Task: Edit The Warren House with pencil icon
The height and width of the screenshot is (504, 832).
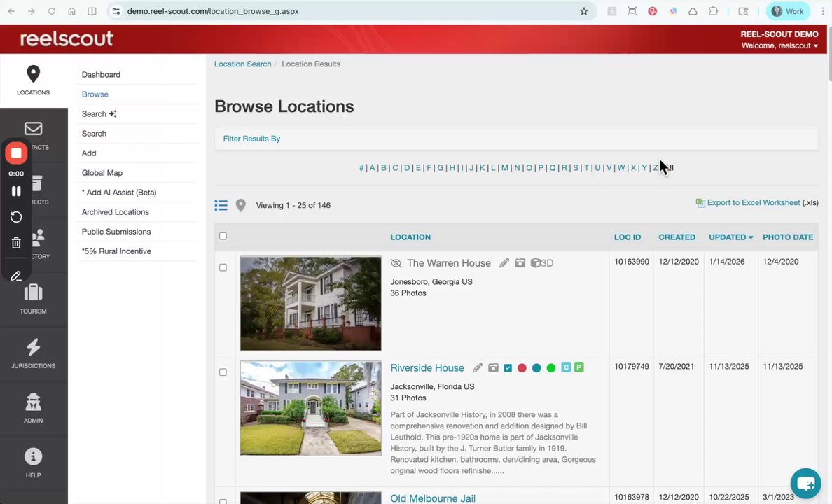Action: pos(504,263)
